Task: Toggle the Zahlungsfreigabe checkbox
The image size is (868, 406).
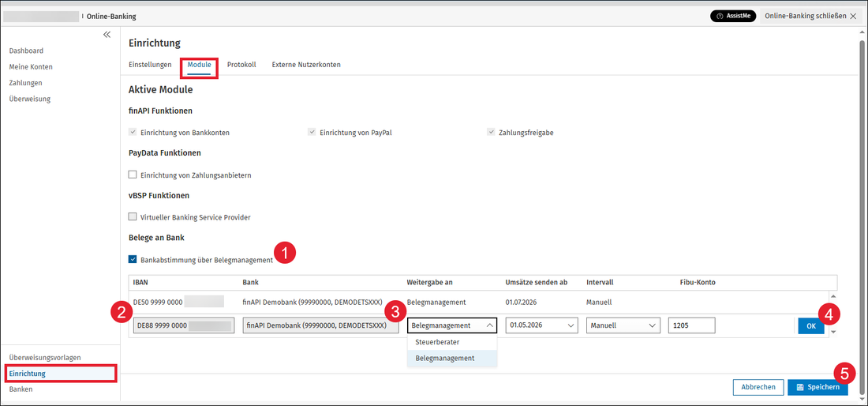Action: (491, 133)
